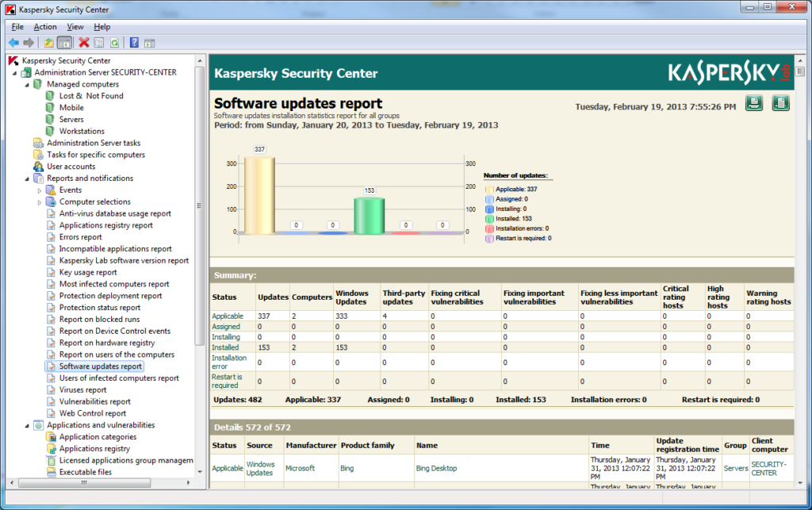Click the red Installation errors legend swatch
Image resolution: width=812 pixels, height=510 pixels.
coord(488,229)
